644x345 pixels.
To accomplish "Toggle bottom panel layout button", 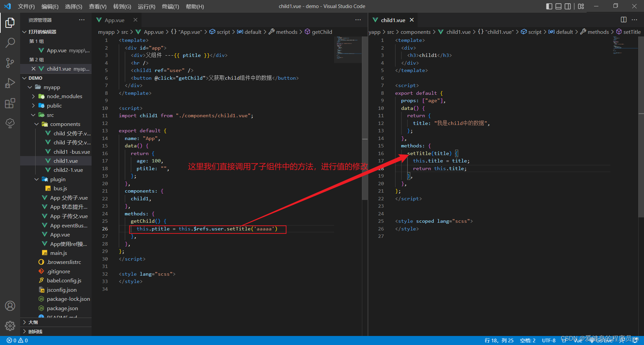I will 558,6.
